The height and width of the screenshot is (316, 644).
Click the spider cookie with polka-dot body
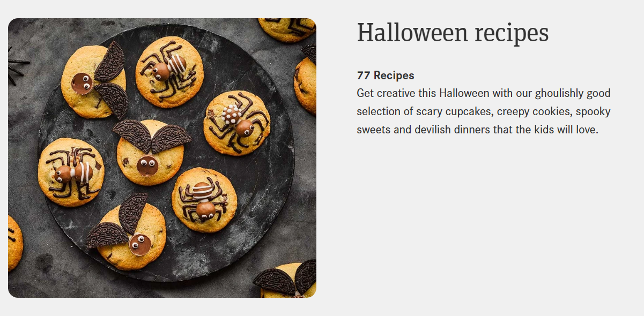click(x=236, y=123)
